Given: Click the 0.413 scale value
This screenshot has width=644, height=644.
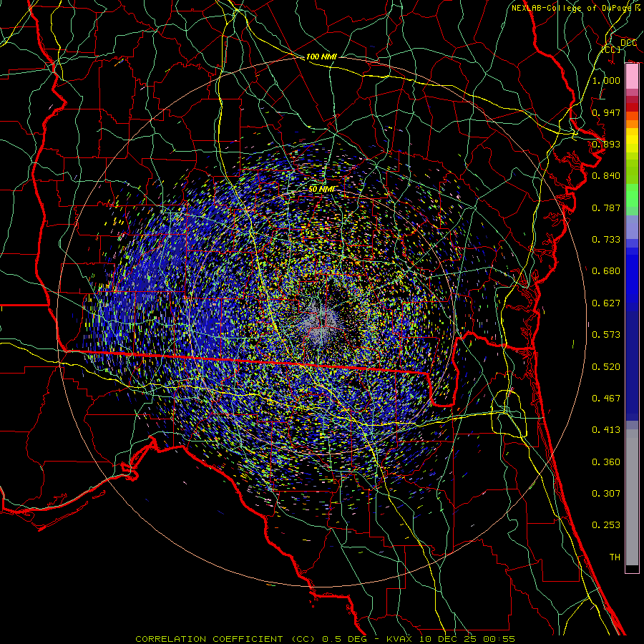Looking at the screenshot, I should (x=606, y=430).
